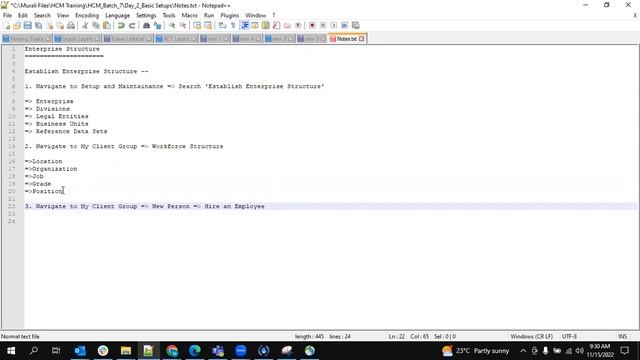Click the Open file toolbar icon

(17, 25)
